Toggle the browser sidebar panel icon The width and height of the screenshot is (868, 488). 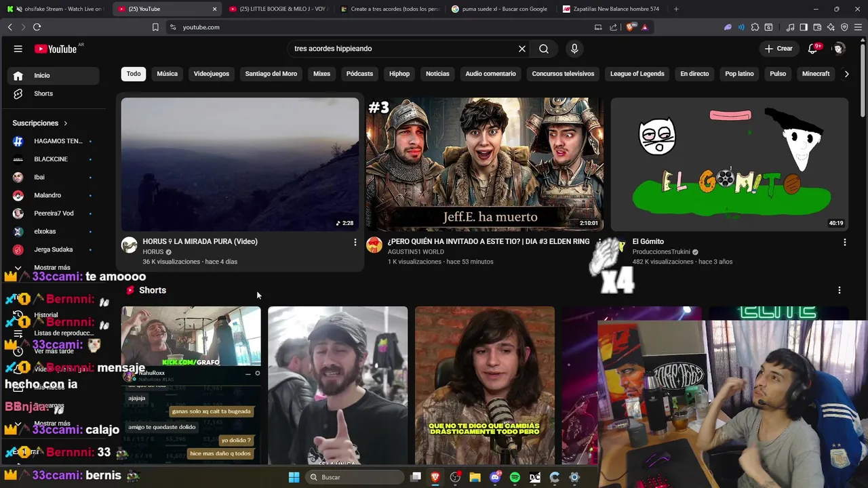pyautogui.click(x=804, y=27)
